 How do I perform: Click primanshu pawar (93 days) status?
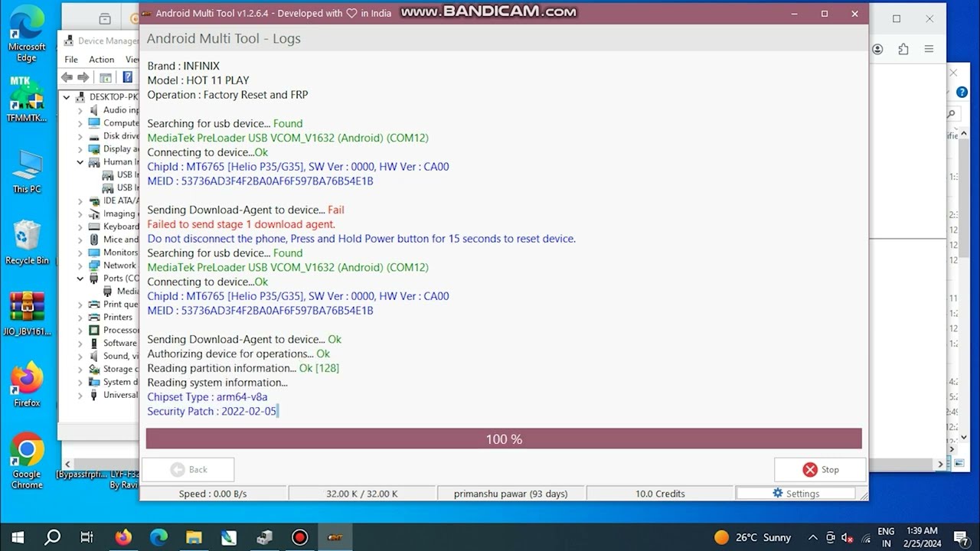click(x=511, y=494)
